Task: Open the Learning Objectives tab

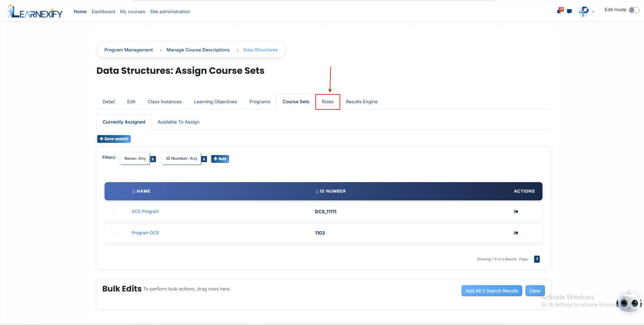Action: click(x=215, y=102)
